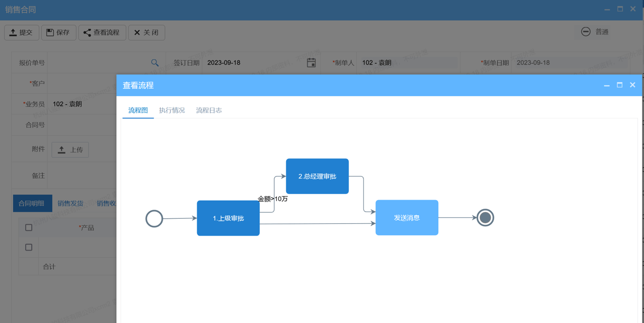Click the 上传 upload button
Viewport: 644px width, 323px height.
point(70,150)
